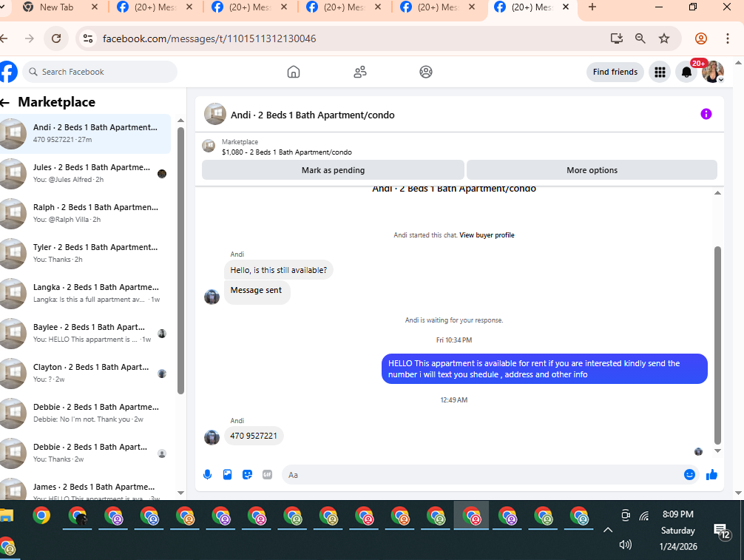This screenshot has height=560, width=744.
Task: View site information icon in address bar
Action: click(x=88, y=38)
